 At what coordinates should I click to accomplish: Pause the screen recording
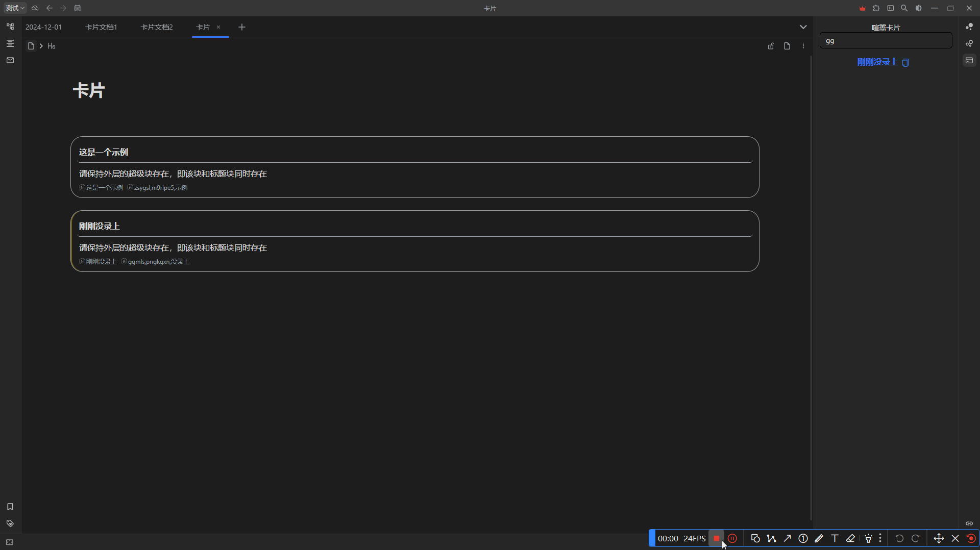click(732, 538)
